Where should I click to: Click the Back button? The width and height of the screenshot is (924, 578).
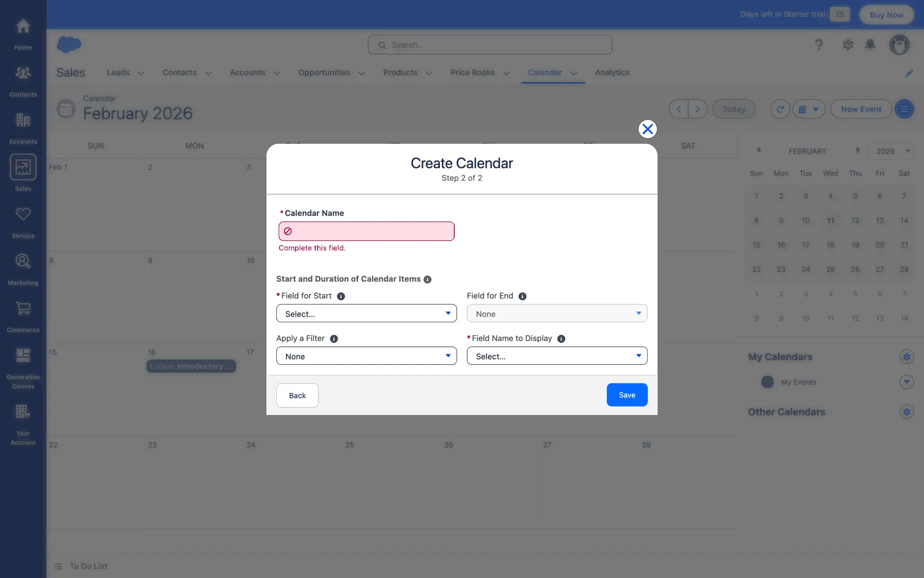tap(297, 395)
